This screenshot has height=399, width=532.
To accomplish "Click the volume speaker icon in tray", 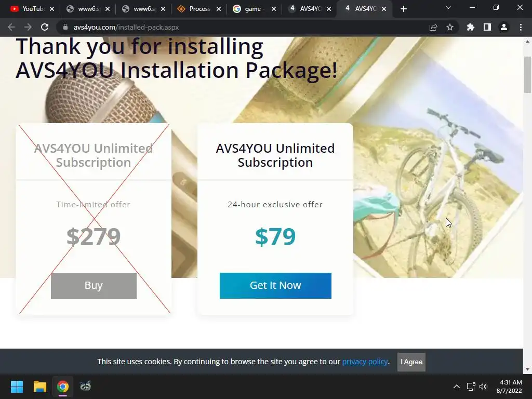I will click(483, 387).
